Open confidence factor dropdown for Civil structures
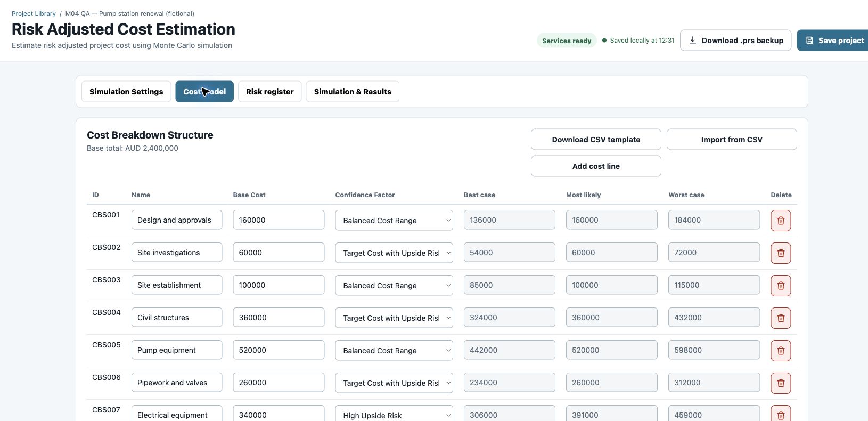868x421 pixels. click(x=394, y=318)
